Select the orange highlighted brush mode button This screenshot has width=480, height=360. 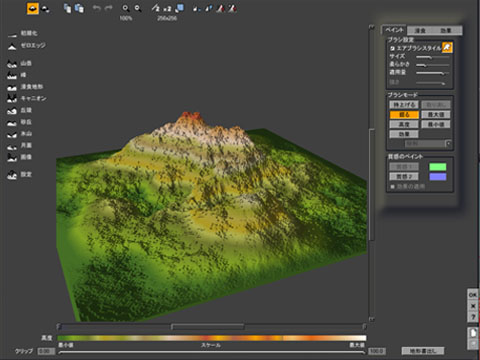[404, 115]
